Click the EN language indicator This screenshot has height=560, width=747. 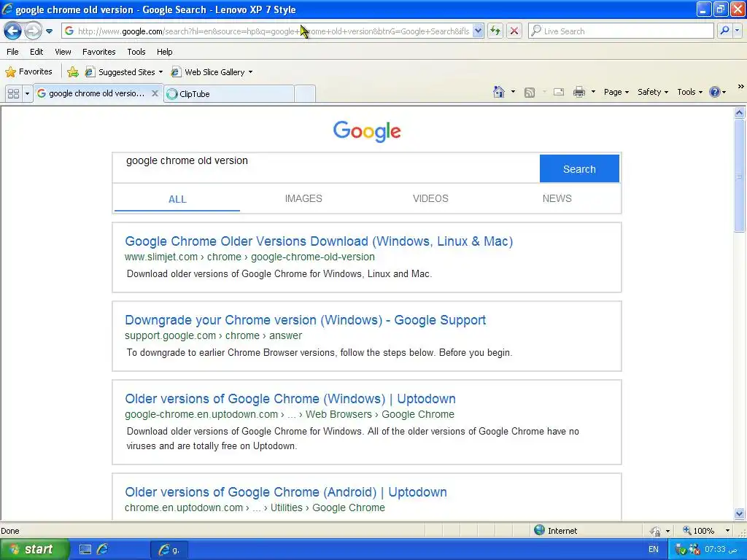653,549
